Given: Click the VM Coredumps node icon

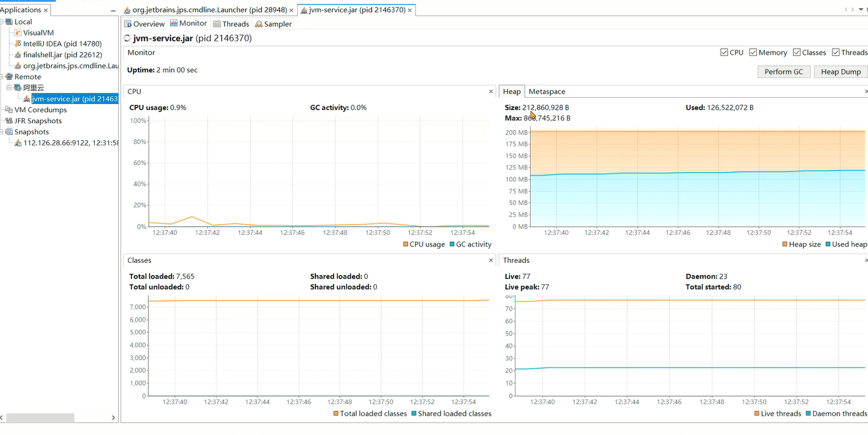Looking at the screenshot, I should [9, 110].
